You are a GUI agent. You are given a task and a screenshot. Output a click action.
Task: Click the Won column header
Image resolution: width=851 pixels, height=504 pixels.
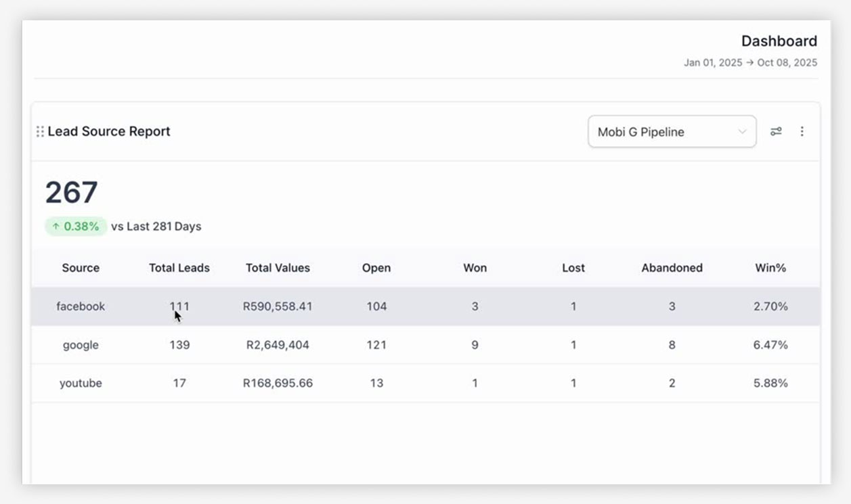[475, 268]
